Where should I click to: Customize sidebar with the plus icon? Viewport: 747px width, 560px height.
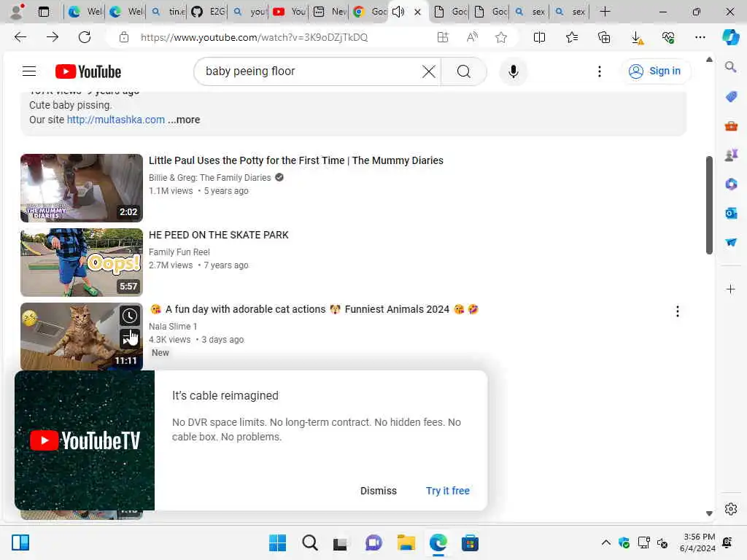coord(731,289)
